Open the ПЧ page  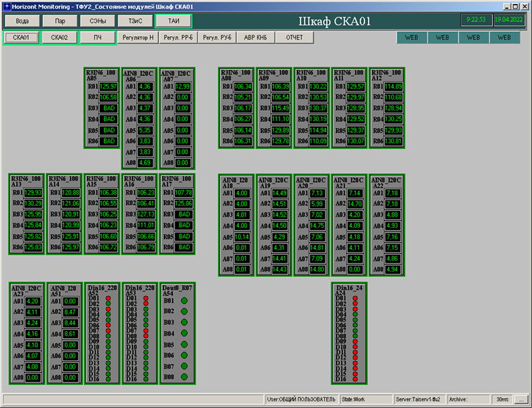click(97, 37)
